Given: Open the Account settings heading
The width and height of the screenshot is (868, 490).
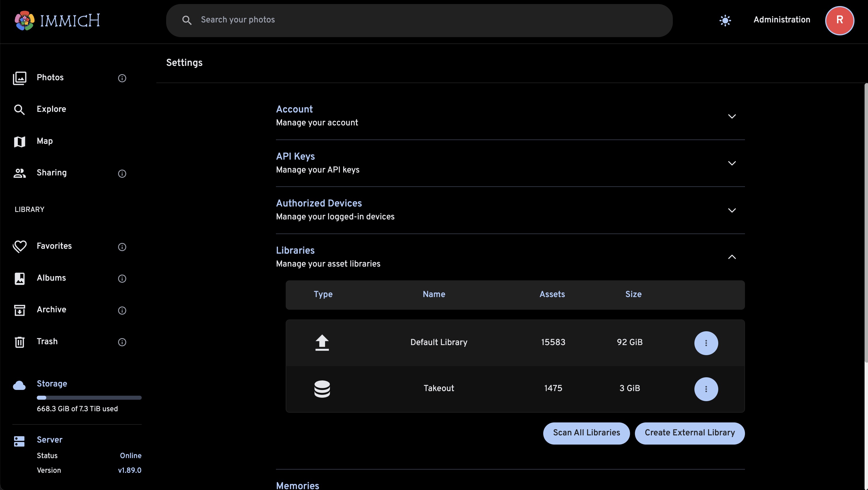Looking at the screenshot, I should pyautogui.click(x=294, y=109).
